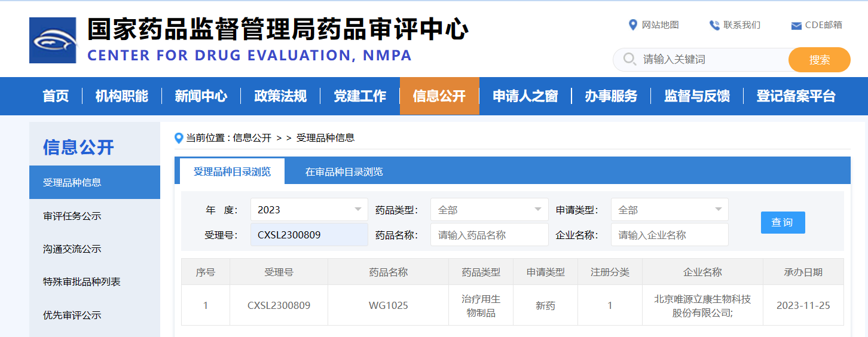868x337 pixels.
Task: Click the 受理号 input field
Action: click(308, 235)
